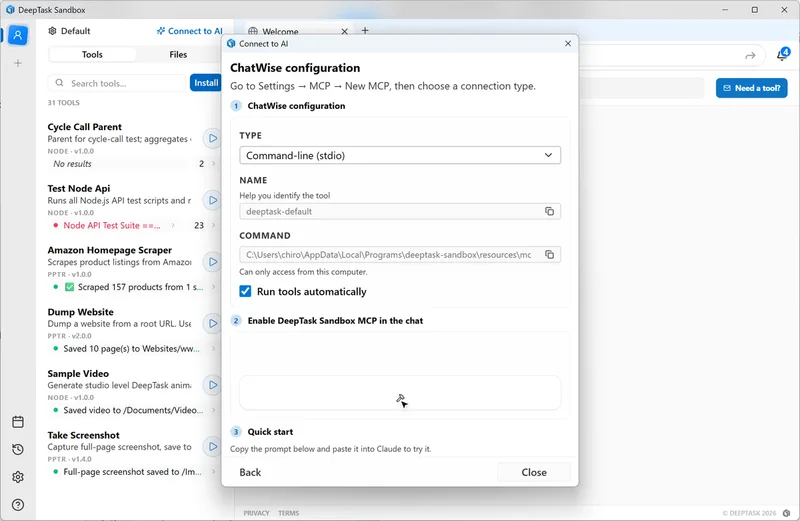Open the Type dropdown showing Command-line (stdio)
800x521 pixels.
click(400, 155)
